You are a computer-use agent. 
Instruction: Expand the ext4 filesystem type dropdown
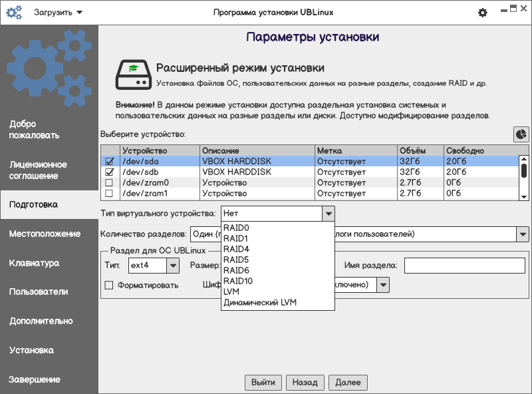coord(172,266)
